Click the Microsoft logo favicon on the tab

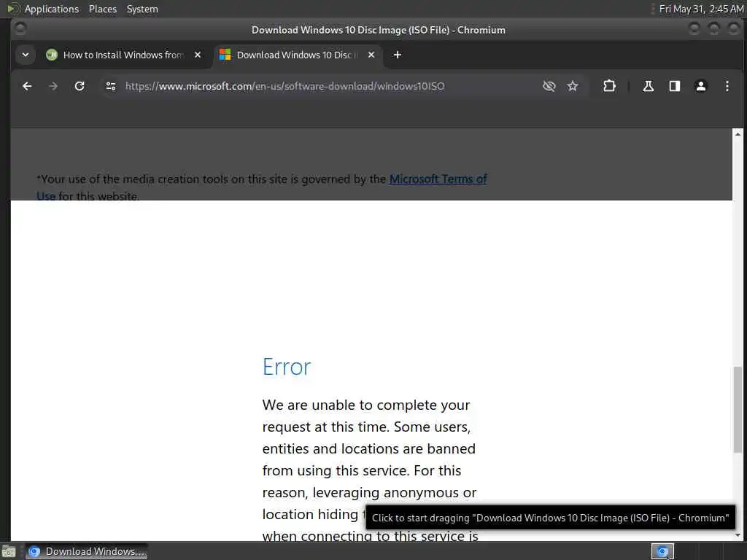225,55
